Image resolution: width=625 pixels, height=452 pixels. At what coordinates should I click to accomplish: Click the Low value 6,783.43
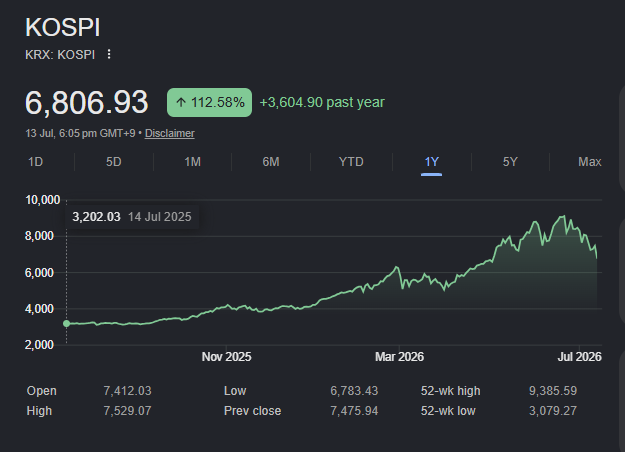354,391
